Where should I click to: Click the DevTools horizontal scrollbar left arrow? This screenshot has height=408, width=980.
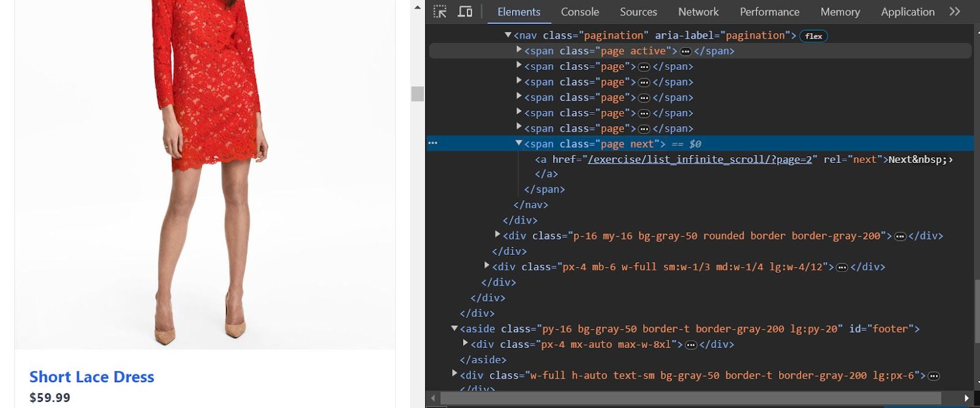tap(433, 398)
